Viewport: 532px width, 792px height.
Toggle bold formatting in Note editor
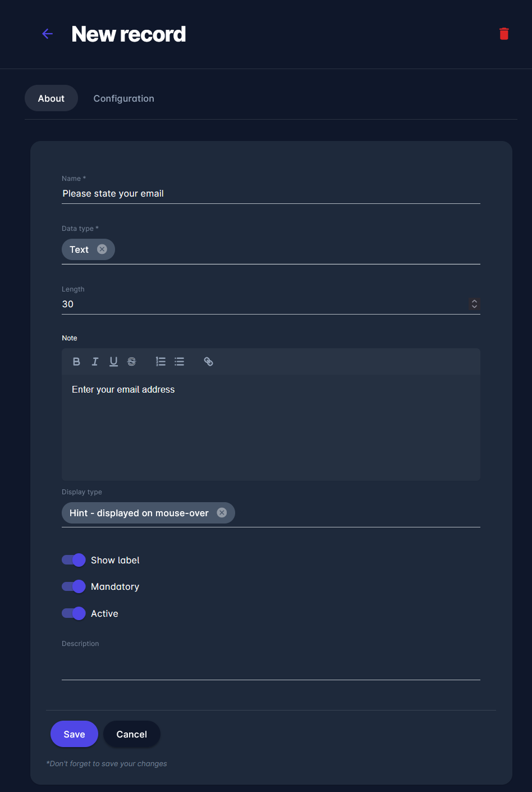[77, 362]
